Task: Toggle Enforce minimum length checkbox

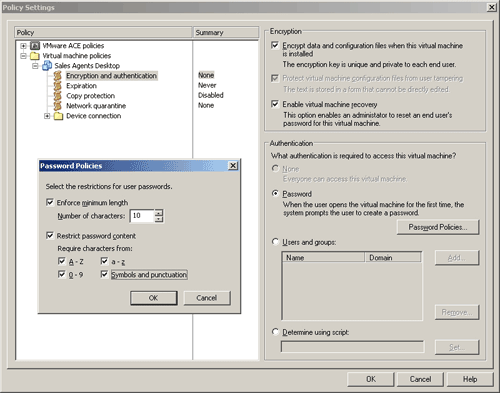Action: [x=50, y=202]
